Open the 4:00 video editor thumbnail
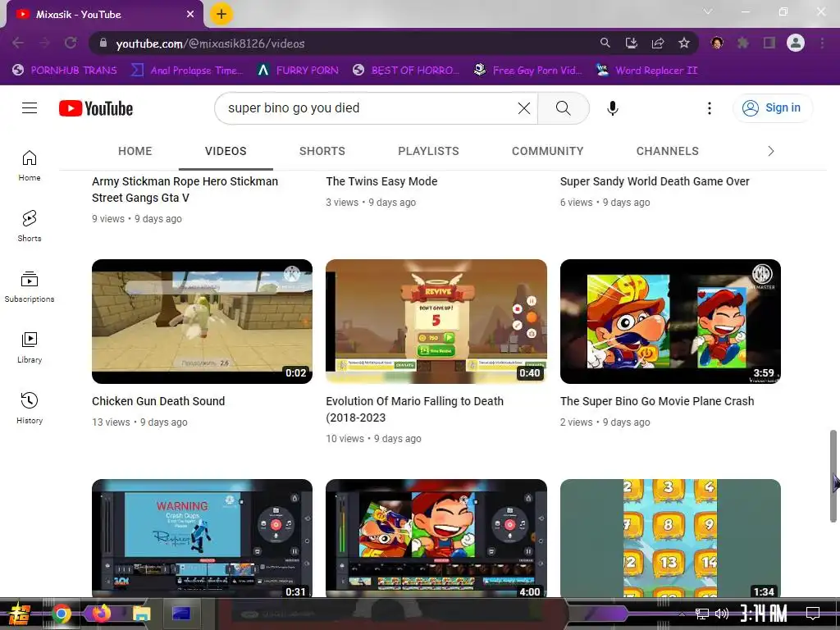 (436, 538)
